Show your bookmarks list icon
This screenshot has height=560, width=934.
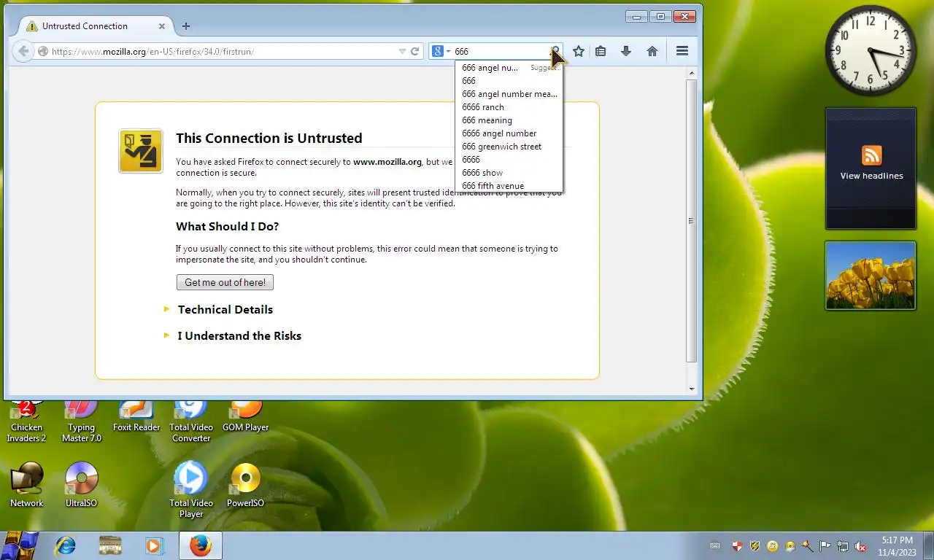(x=601, y=51)
